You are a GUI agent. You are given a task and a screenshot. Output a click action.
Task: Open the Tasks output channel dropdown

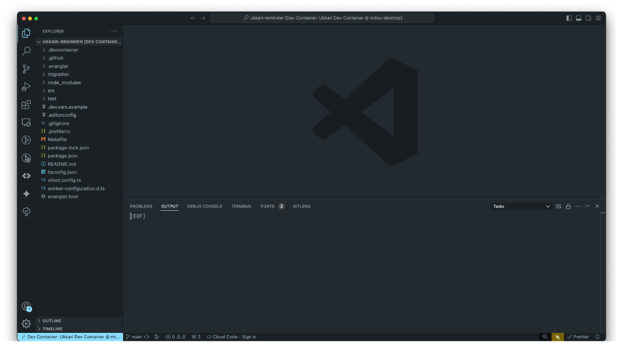[x=522, y=206]
